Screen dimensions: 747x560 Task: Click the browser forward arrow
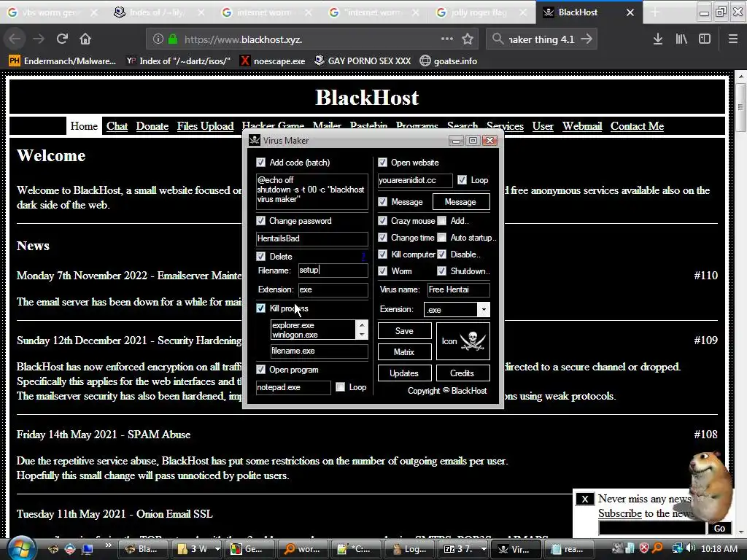(x=39, y=39)
